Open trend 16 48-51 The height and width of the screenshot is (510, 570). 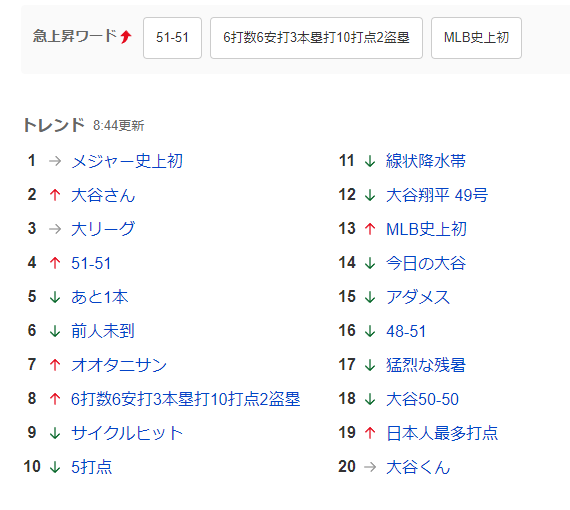coord(406,331)
